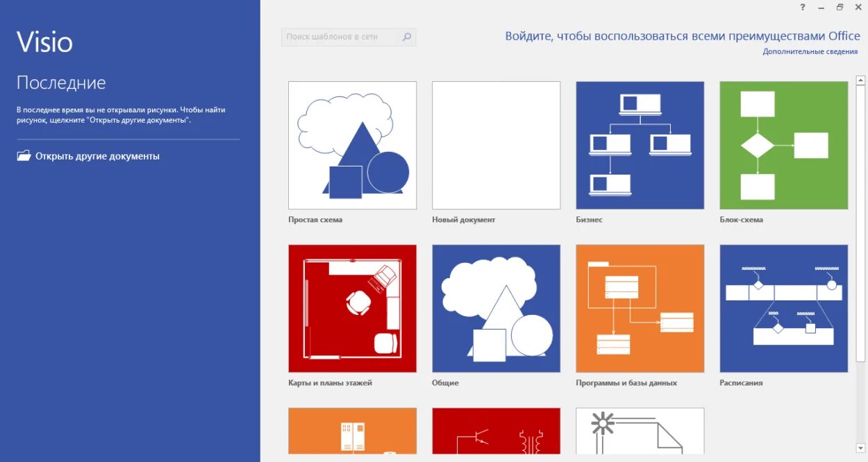The height and width of the screenshot is (462, 868).
Task: Open Дополнительные сведения link
Action: click(x=810, y=51)
